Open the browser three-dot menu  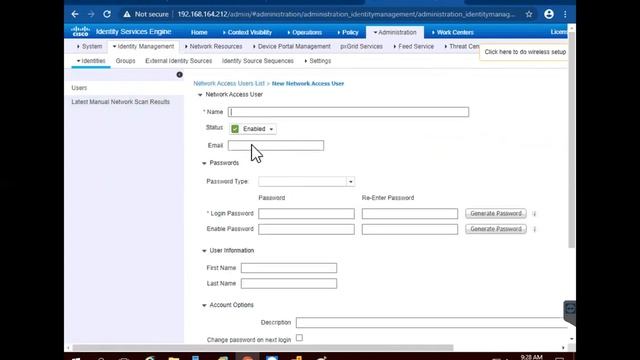point(565,14)
